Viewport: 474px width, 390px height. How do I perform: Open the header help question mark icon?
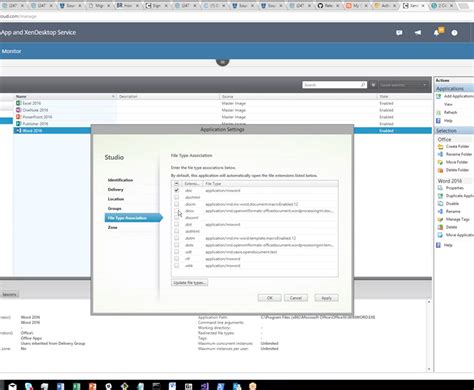454,33
